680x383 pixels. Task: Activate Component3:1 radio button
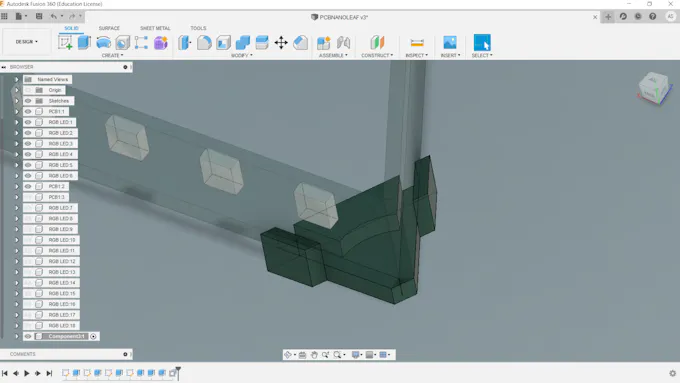pyautogui.click(x=93, y=336)
